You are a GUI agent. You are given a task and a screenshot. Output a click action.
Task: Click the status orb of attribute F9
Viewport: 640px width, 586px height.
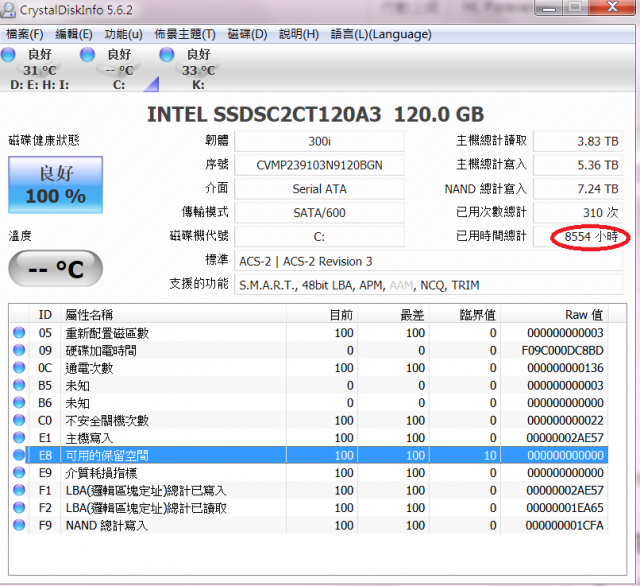[x=19, y=525]
